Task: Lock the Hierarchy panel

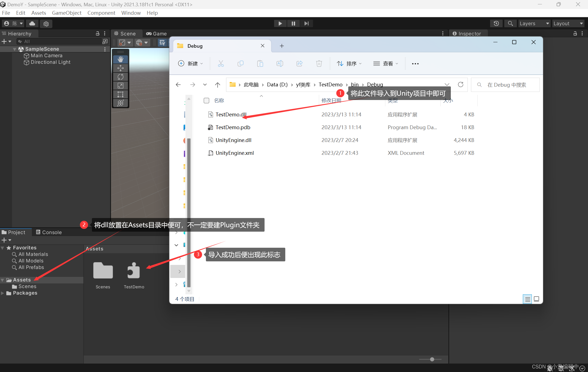Action: coord(97,33)
